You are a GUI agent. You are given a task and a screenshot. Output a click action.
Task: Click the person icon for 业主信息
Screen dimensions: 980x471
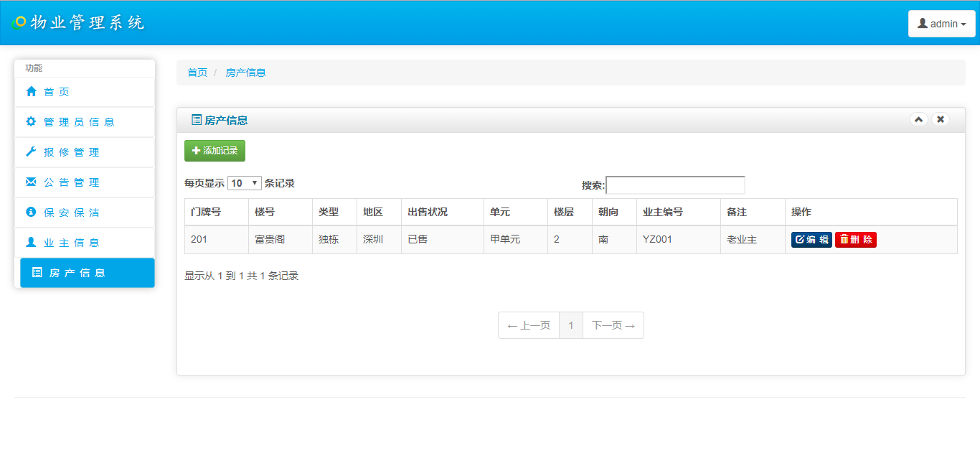click(31, 243)
